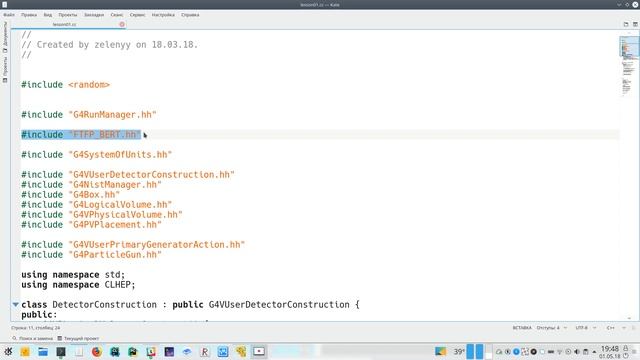Open the blue screenshot tool taskbar icon
640x360 pixels.
[223, 351]
